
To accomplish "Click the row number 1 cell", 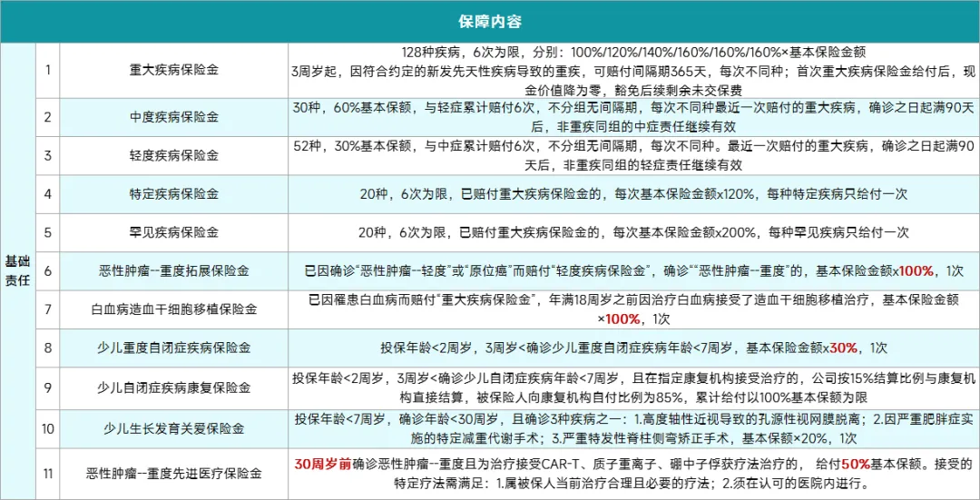I will [49, 69].
